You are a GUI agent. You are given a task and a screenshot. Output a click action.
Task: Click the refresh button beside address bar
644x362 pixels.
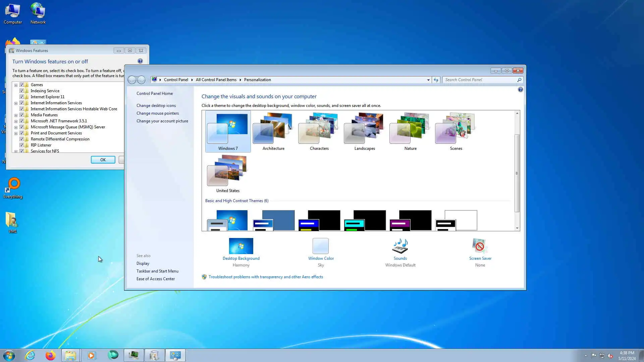pos(436,80)
